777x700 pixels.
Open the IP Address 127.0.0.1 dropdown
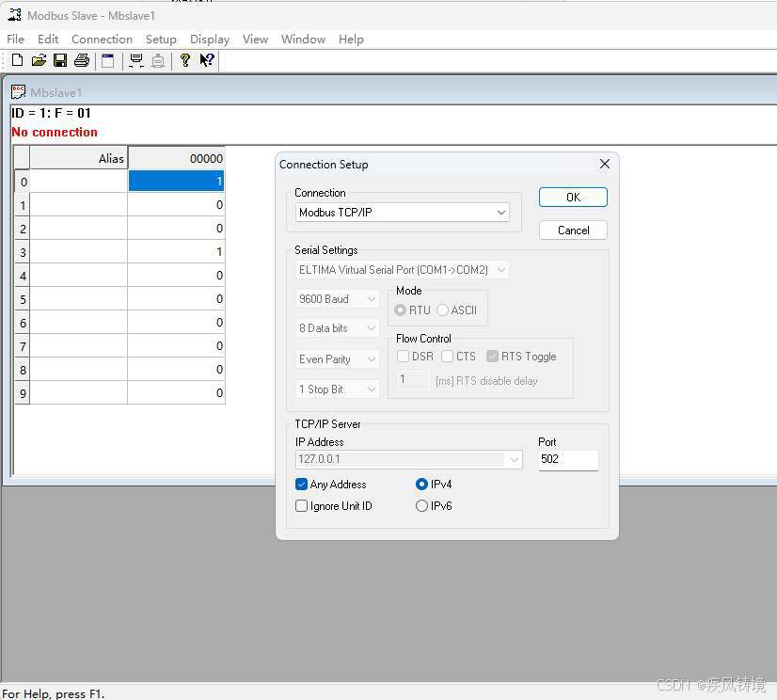click(409, 459)
